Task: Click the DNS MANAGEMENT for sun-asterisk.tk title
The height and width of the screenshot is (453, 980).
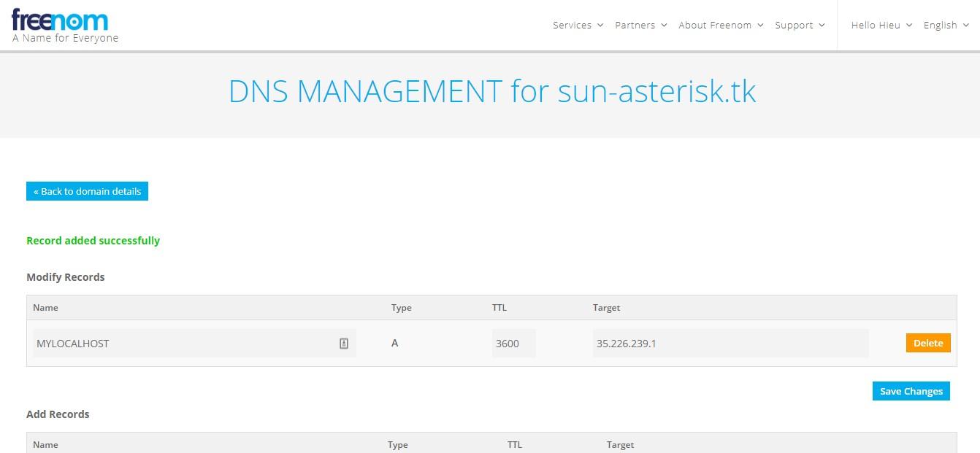Action: (492, 92)
